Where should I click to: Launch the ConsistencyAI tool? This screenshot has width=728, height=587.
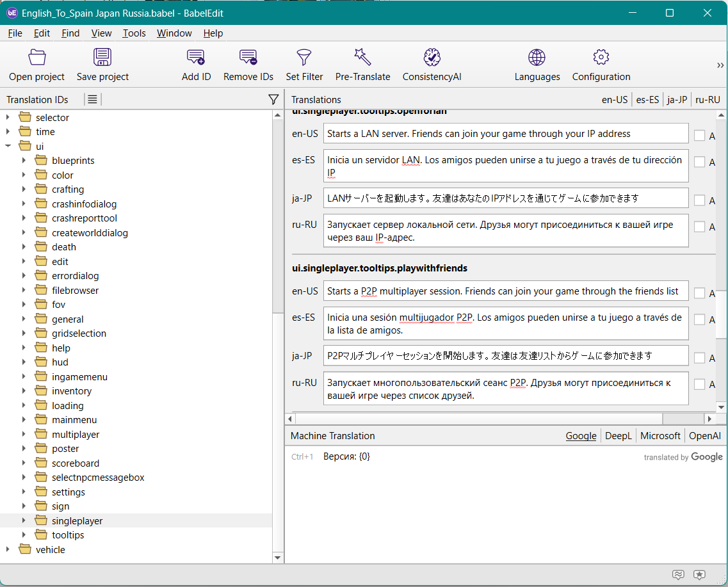pyautogui.click(x=432, y=58)
